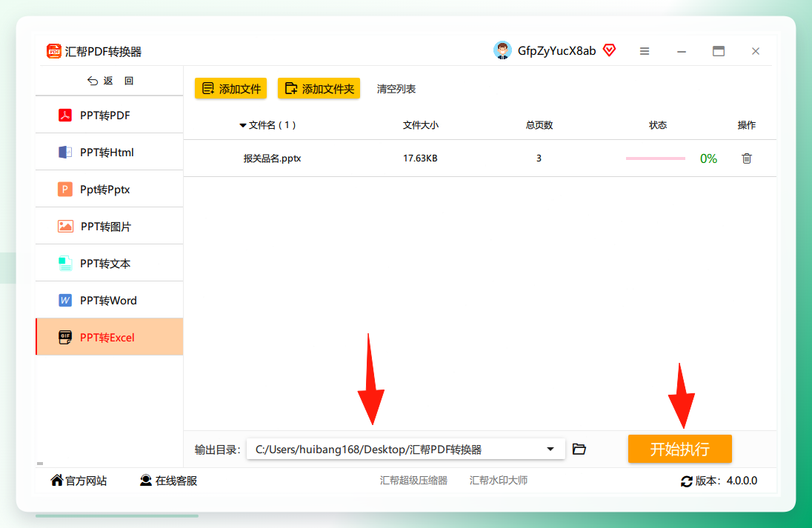
Task: Select the file 报关品名.pptx row
Action: (x=479, y=158)
